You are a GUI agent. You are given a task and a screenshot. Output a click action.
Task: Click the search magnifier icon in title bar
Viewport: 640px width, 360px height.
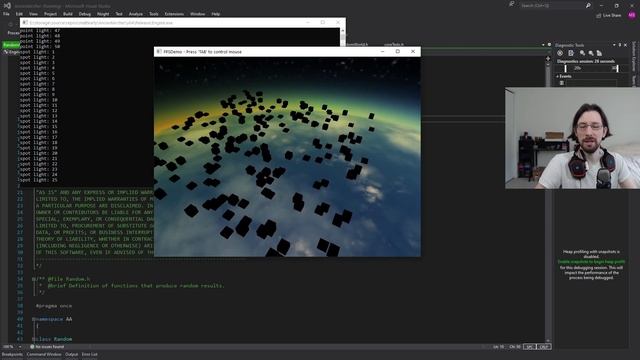(x=588, y=6)
